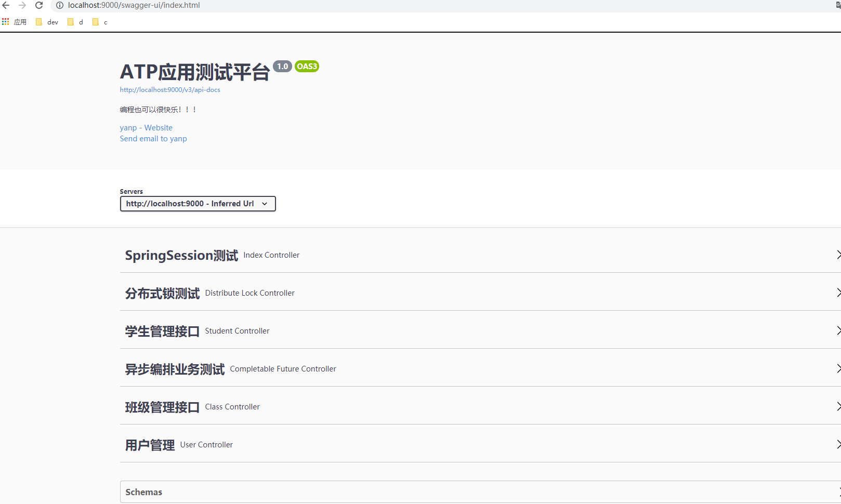Click inside the browser address bar

[208, 5]
